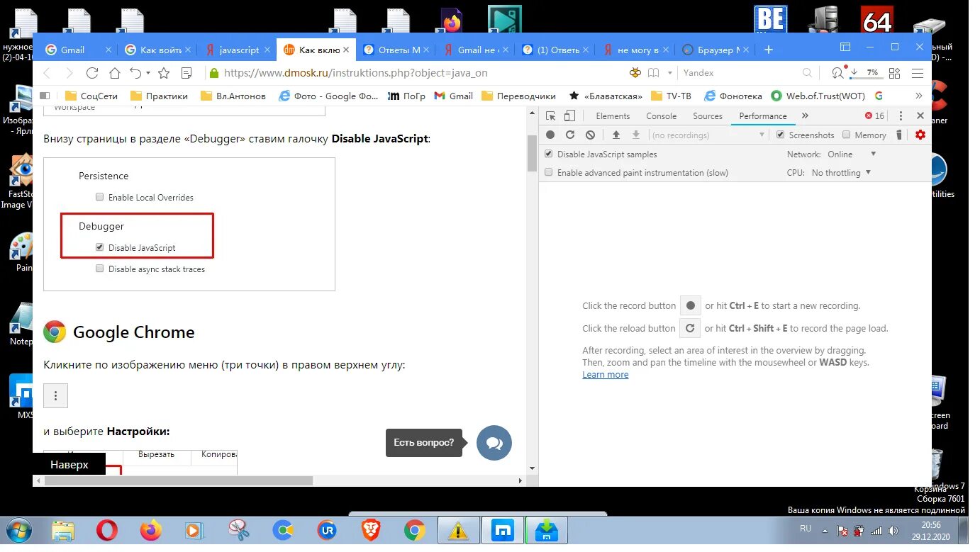Reload the page with the refresh icon
Screen dimensions: 980x552
91,73
